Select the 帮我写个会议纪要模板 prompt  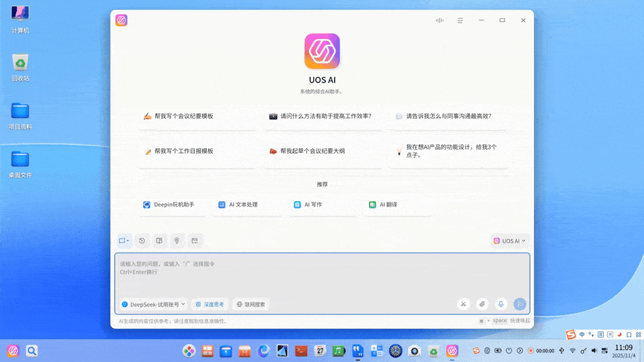point(197,116)
